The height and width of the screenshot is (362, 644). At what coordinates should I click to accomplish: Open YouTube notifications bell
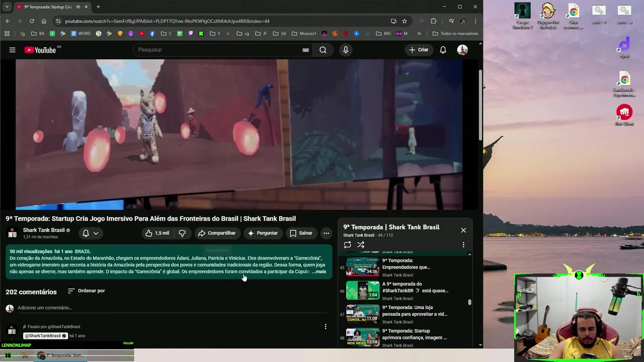coord(443,50)
